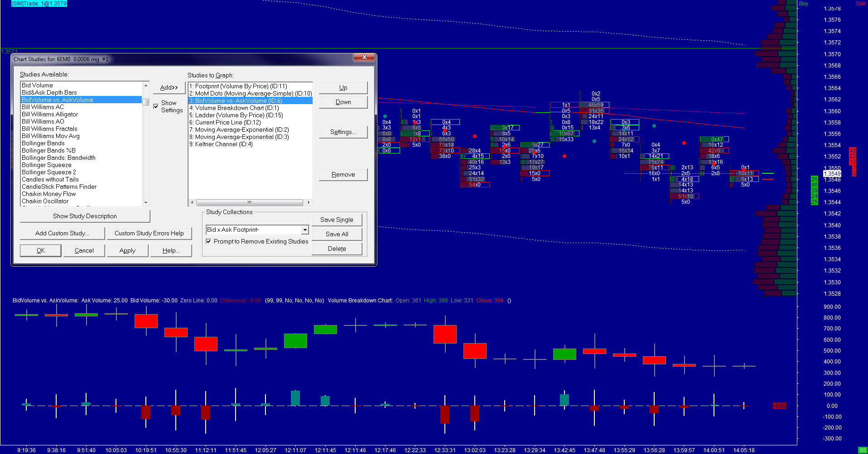Image resolution: width=868 pixels, height=454 pixels.
Task: Click left arrow of Studies to Graph scrollbar
Action: point(192,202)
